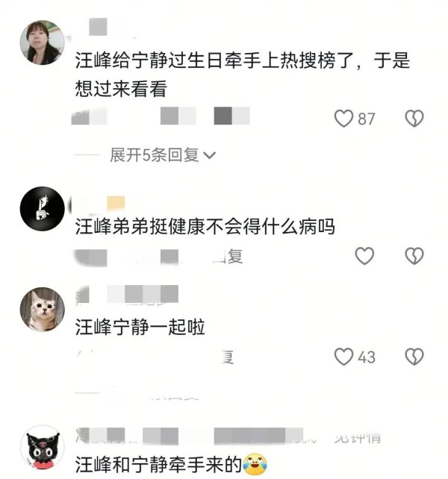This screenshot has height=479, width=448.
Task: Like the 汪峰宁静一起啦 comment with 43 likes
Action: click(x=343, y=357)
